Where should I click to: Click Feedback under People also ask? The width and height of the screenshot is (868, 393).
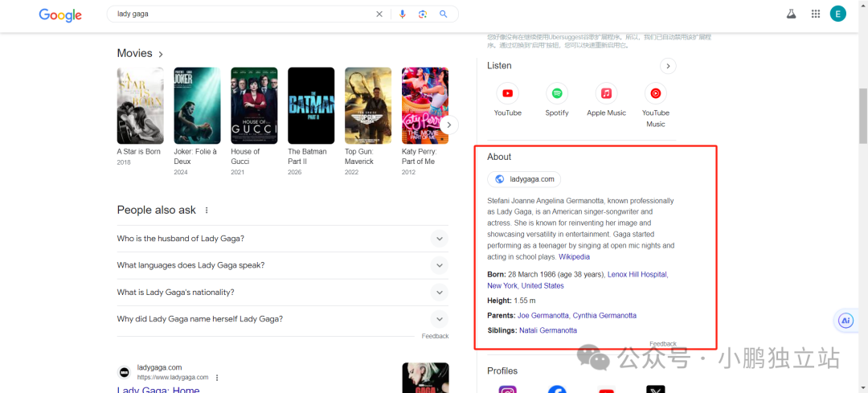click(435, 336)
